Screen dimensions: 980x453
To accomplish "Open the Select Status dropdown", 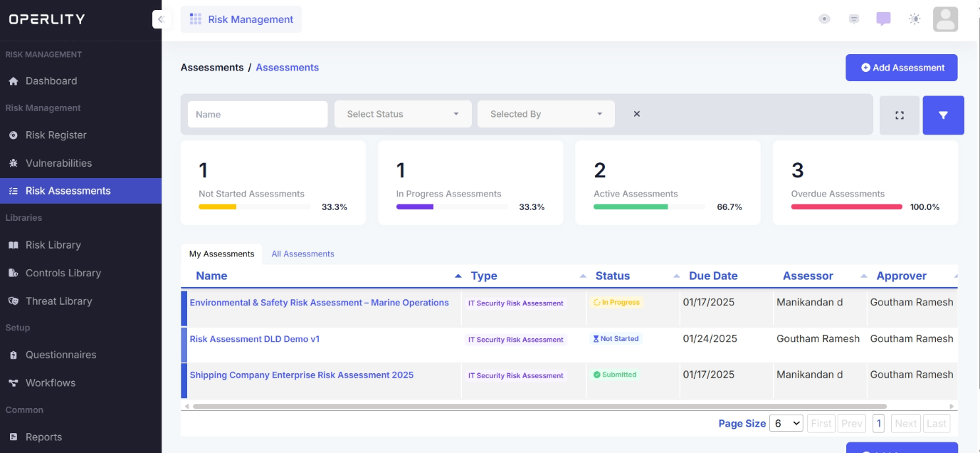I will coord(403,114).
